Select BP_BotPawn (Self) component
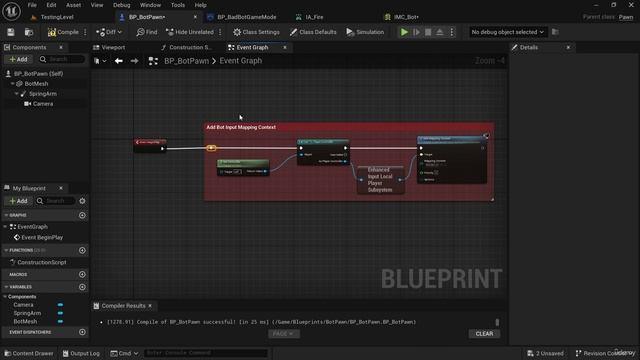This screenshot has width=640, height=360. click(38, 73)
